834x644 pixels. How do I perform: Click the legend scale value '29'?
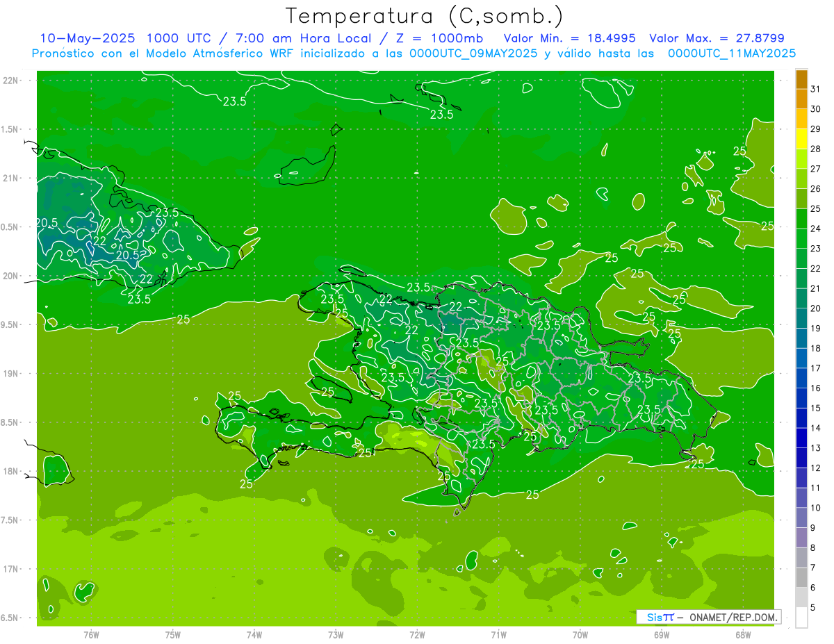[816, 129]
